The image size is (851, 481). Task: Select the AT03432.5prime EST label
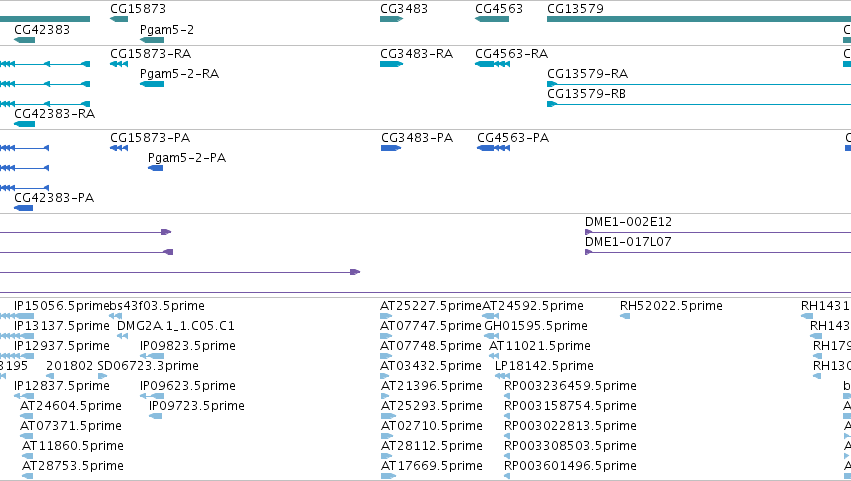(x=430, y=365)
